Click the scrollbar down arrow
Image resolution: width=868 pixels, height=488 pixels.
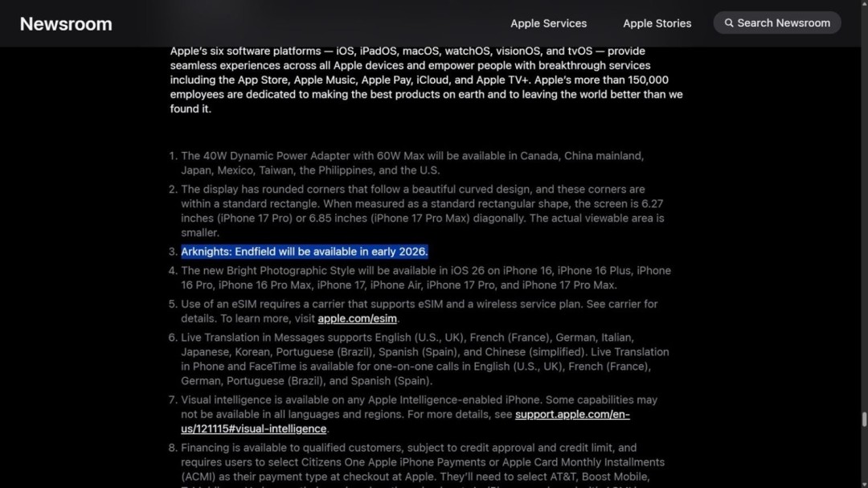point(864,482)
